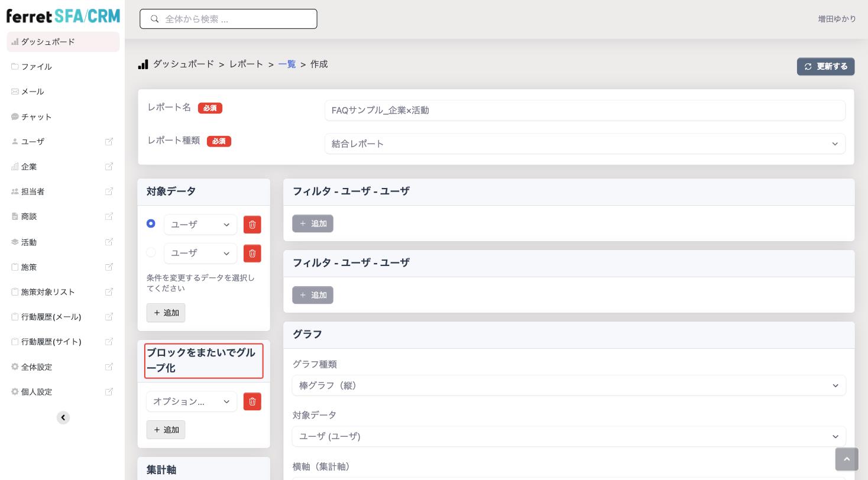Open graph 対象データ dropdown
Screen dimensions: 868x480
coord(569,436)
